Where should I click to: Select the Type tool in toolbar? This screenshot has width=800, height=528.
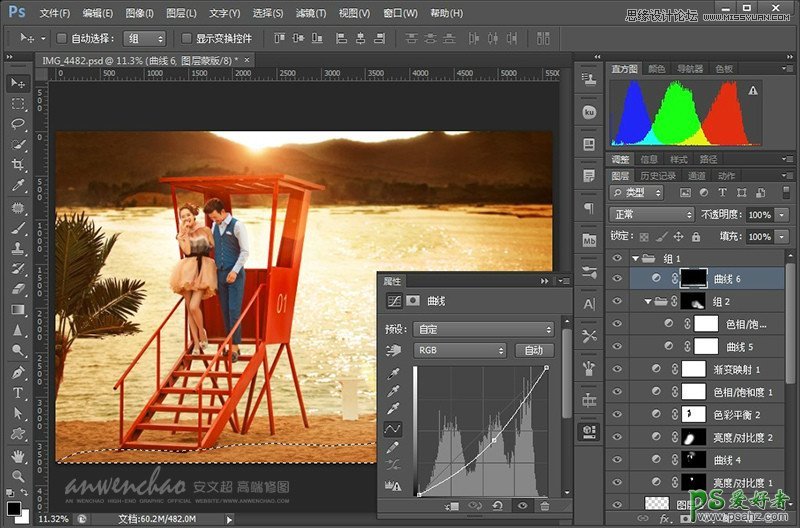(x=18, y=393)
